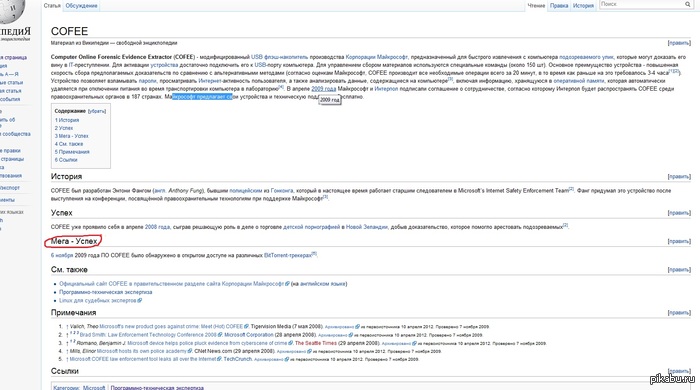Screen dimensions: 700x390
Task: Open the '2009 года' link in intro
Action: (x=324, y=89)
